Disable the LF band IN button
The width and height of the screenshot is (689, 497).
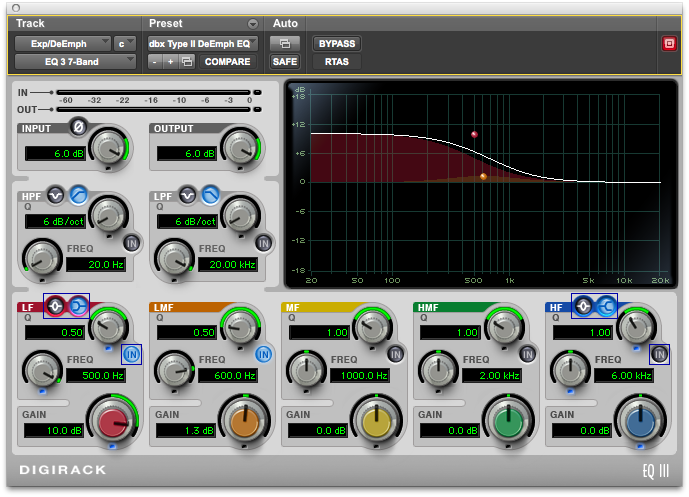click(x=131, y=354)
